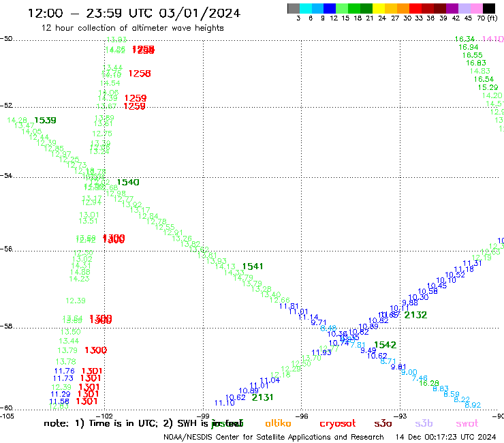Screen dimensions: 504x443
Task: Click the blue wave height value '11.76'
Action: click(x=65, y=371)
